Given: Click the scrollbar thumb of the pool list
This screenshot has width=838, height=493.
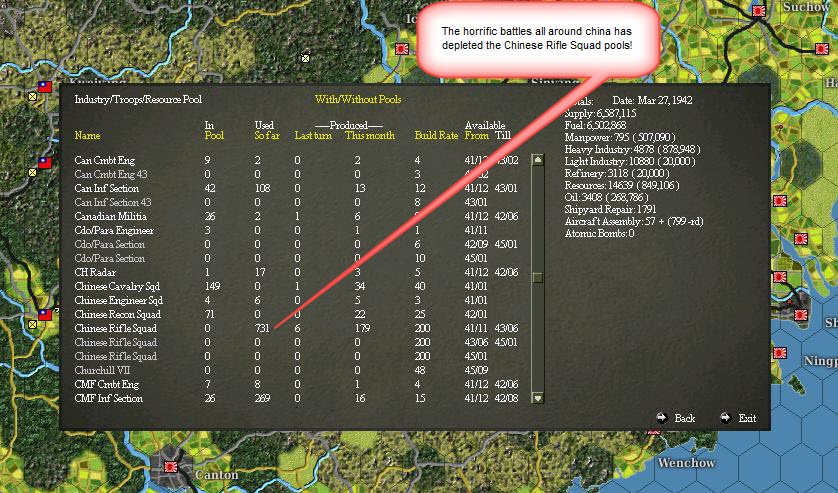Looking at the screenshot, I should tap(538, 277).
